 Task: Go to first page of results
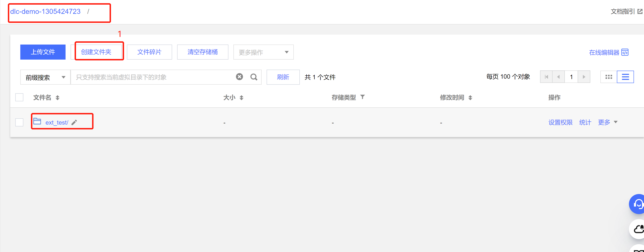point(546,77)
